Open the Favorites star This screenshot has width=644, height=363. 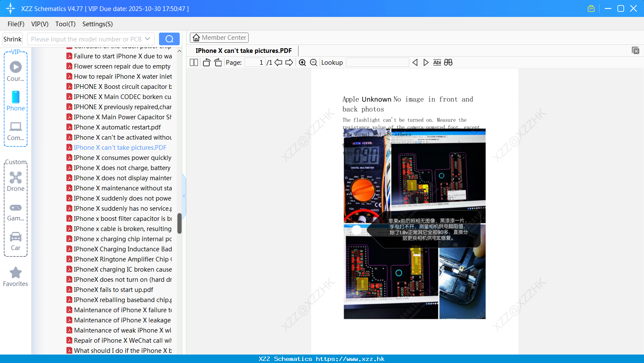[x=16, y=277]
